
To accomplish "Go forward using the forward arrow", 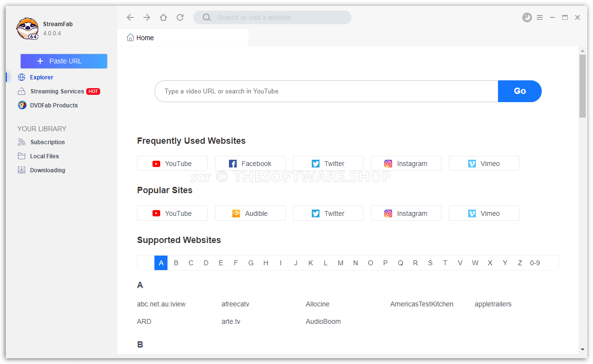I will point(147,17).
